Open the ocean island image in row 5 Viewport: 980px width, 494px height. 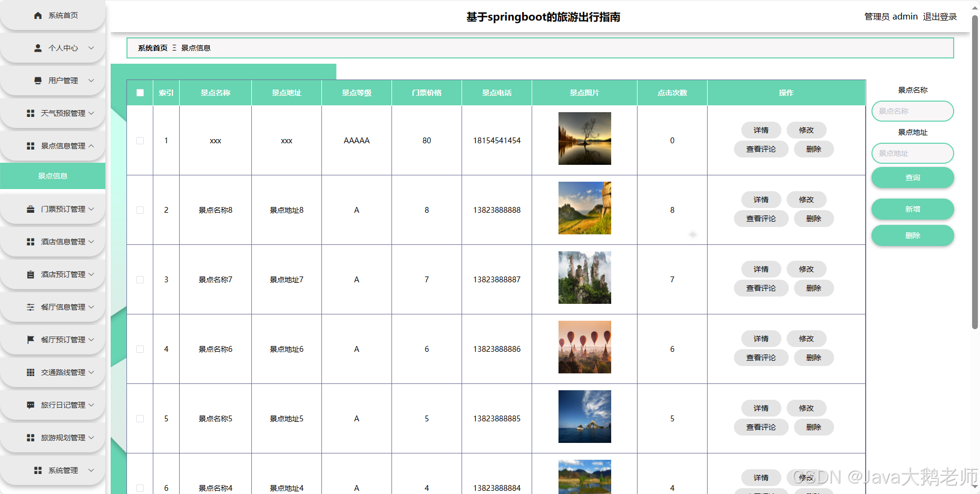(585, 417)
